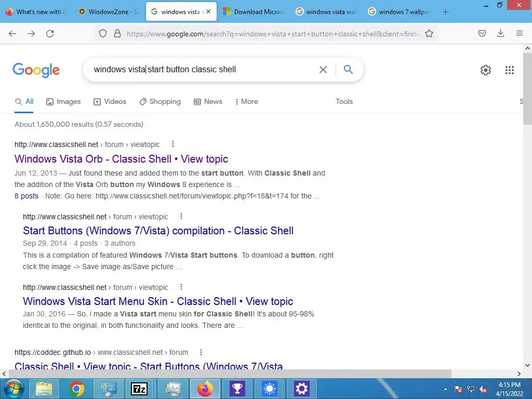The width and height of the screenshot is (532, 399).
Task: Save page to Pocket
Action: 482,34
